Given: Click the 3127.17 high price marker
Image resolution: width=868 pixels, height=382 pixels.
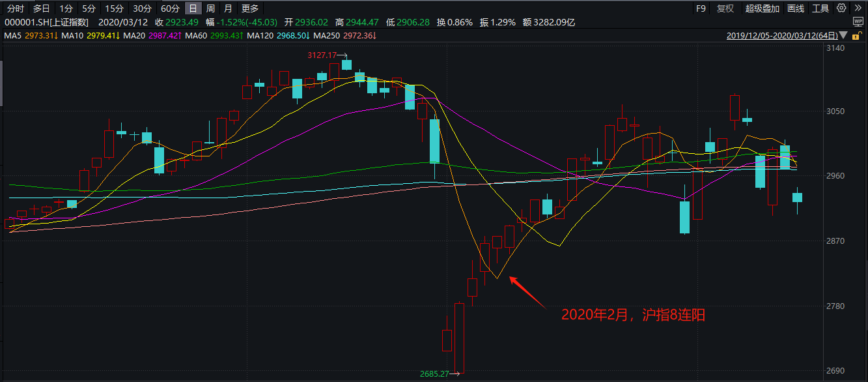Looking at the screenshot, I should 322,55.
